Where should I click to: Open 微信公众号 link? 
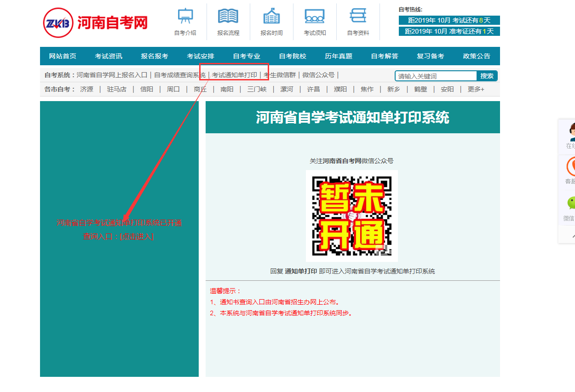pos(318,75)
